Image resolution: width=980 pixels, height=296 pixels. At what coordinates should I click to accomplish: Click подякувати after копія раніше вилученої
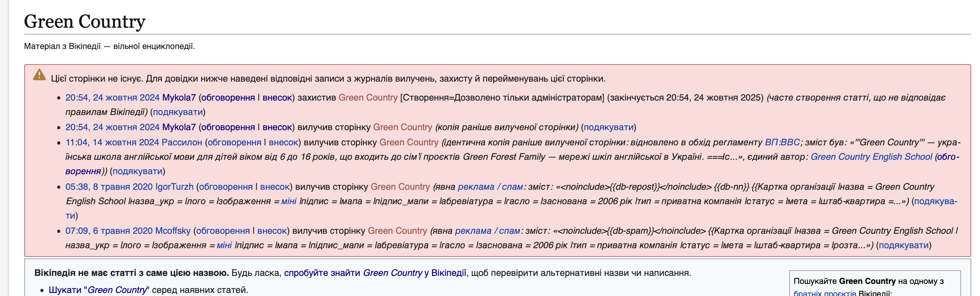click(609, 128)
